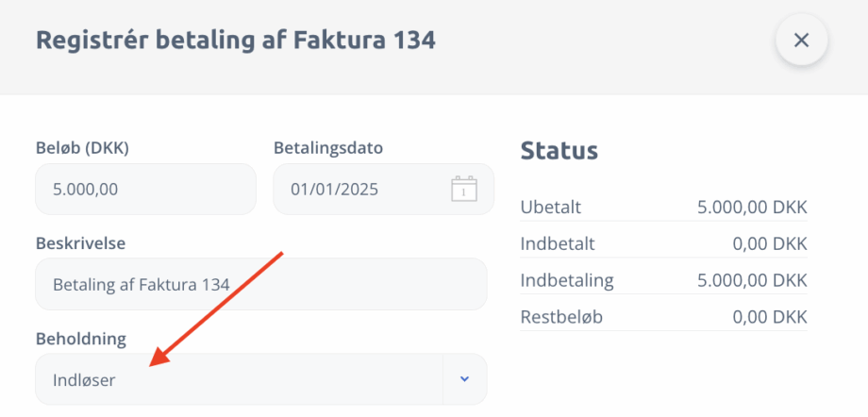Click the Betalingsdato field label
The width and height of the screenshot is (868, 417).
pyautogui.click(x=327, y=148)
